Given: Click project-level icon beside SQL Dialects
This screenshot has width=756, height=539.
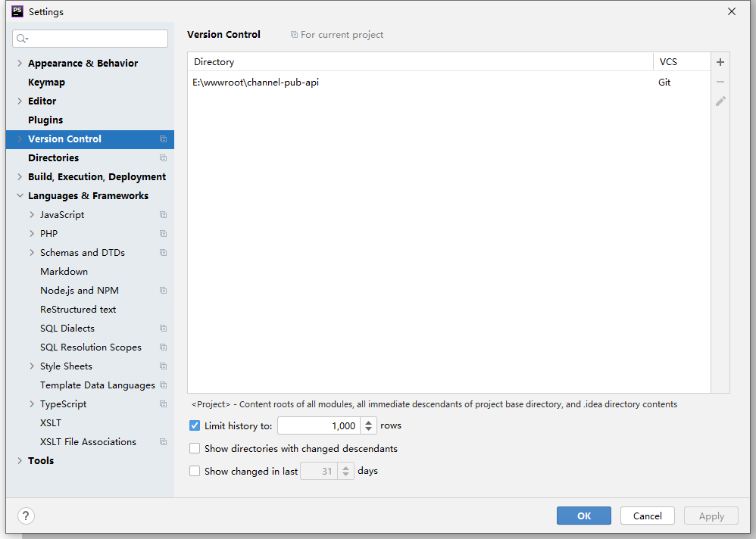Looking at the screenshot, I should click(x=163, y=329).
